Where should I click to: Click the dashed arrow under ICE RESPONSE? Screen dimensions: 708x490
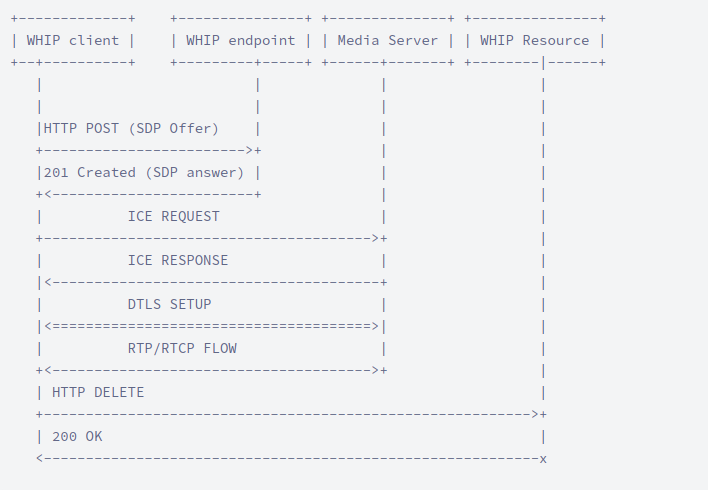pos(210,282)
